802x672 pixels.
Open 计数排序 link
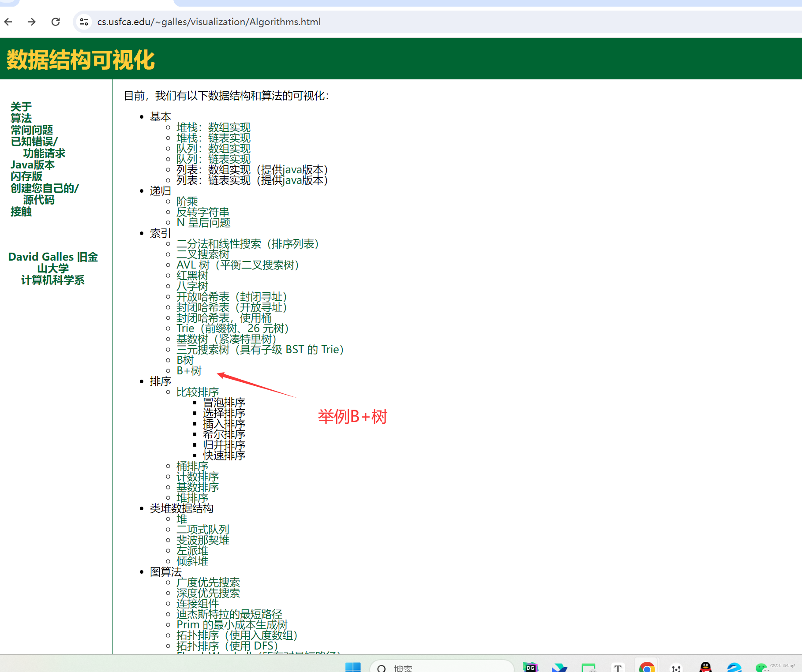click(198, 477)
